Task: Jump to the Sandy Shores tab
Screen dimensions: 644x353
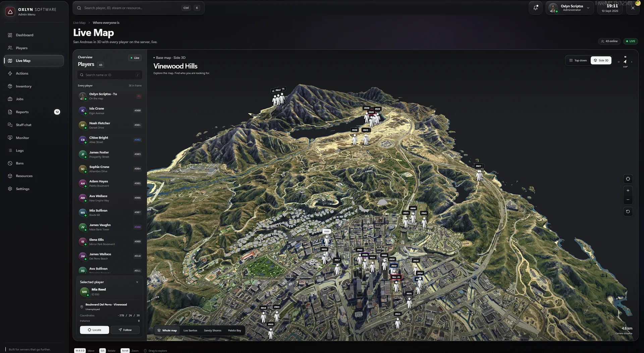Action: 213,331
